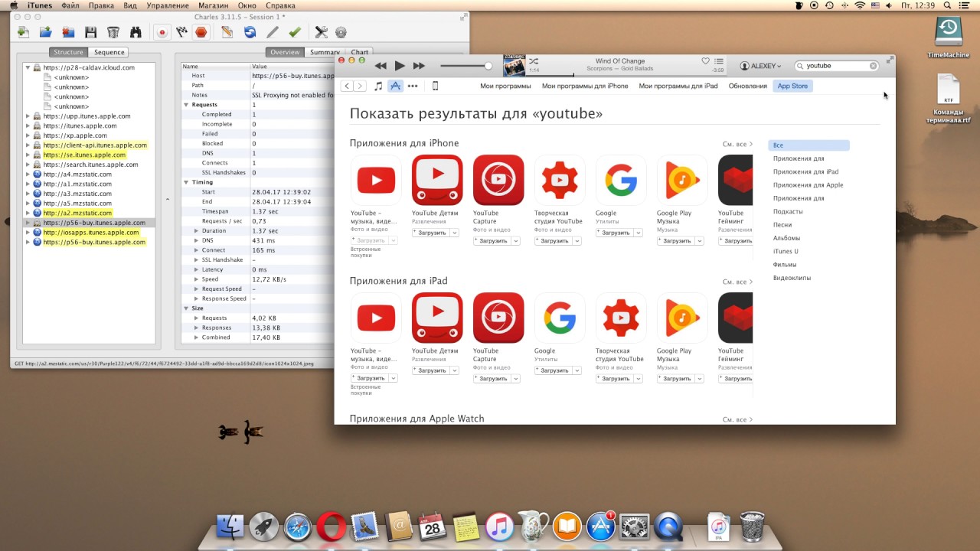This screenshot has height=551, width=980.
Task: Open the three-dots More media menu
Action: coord(413,86)
